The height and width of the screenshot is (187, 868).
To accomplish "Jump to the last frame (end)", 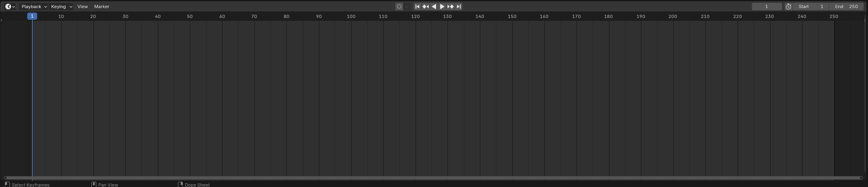I will coord(459,7).
